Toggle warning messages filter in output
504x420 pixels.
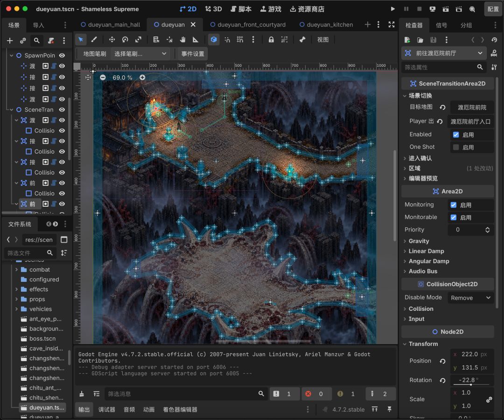tap(346, 394)
